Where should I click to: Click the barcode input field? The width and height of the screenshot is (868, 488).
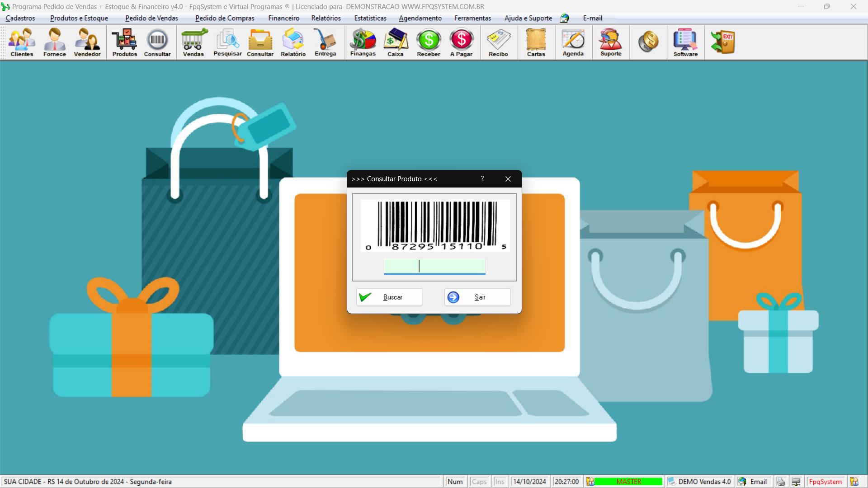(434, 266)
